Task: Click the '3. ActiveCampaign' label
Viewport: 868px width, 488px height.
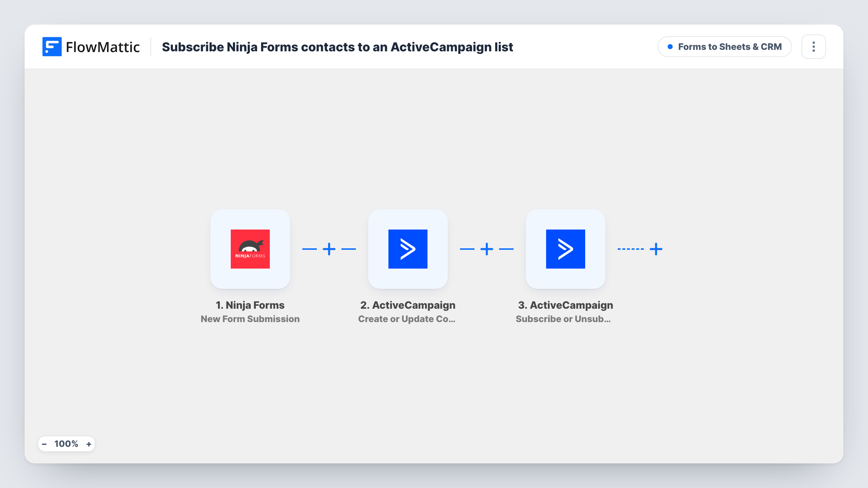Action: coord(566,305)
